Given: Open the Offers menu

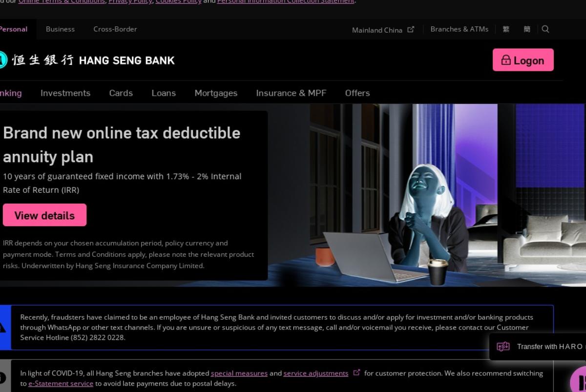Looking at the screenshot, I should click(357, 93).
